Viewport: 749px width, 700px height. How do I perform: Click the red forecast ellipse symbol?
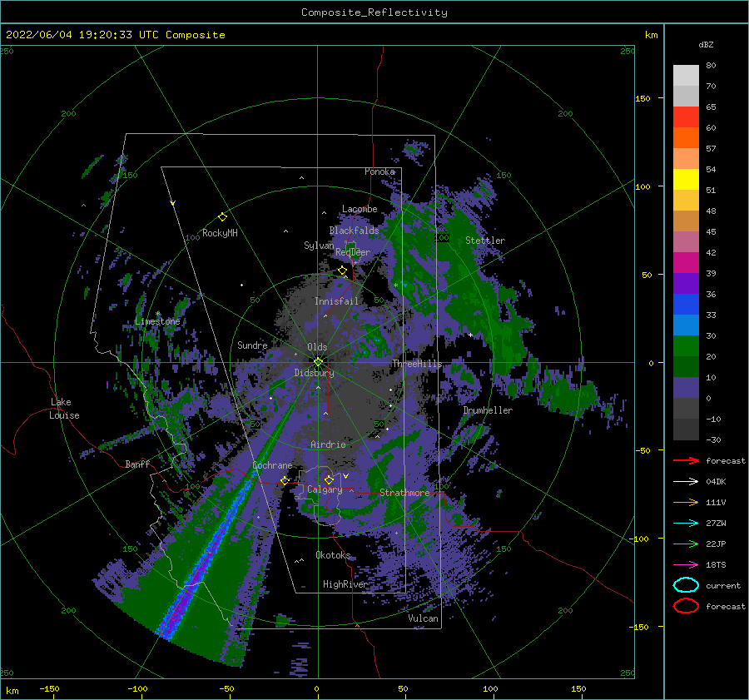point(686,606)
